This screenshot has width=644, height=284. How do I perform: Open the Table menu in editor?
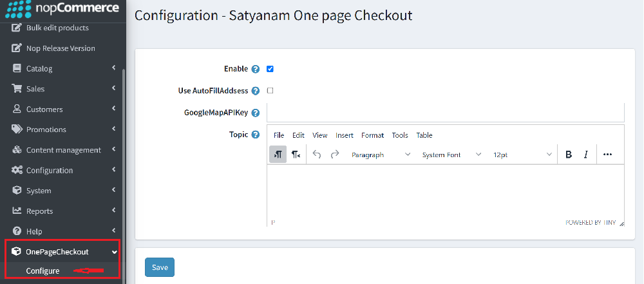tap(424, 135)
